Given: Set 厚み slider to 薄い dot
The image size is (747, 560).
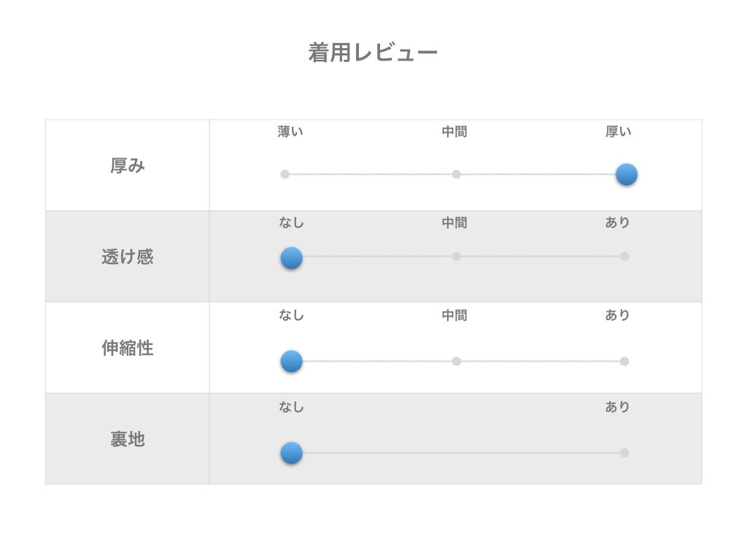Looking at the screenshot, I should pyautogui.click(x=285, y=174).
